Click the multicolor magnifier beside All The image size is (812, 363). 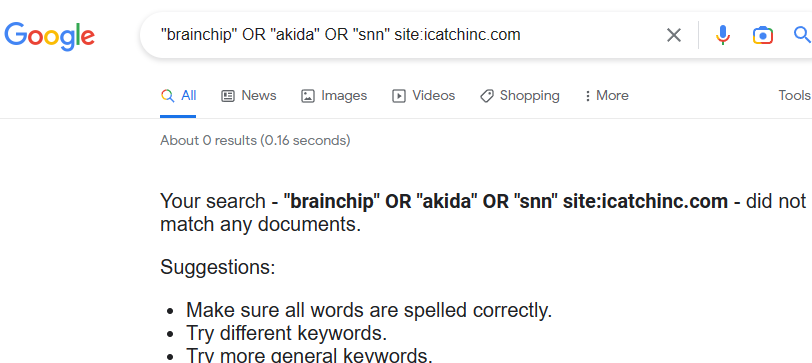click(167, 96)
